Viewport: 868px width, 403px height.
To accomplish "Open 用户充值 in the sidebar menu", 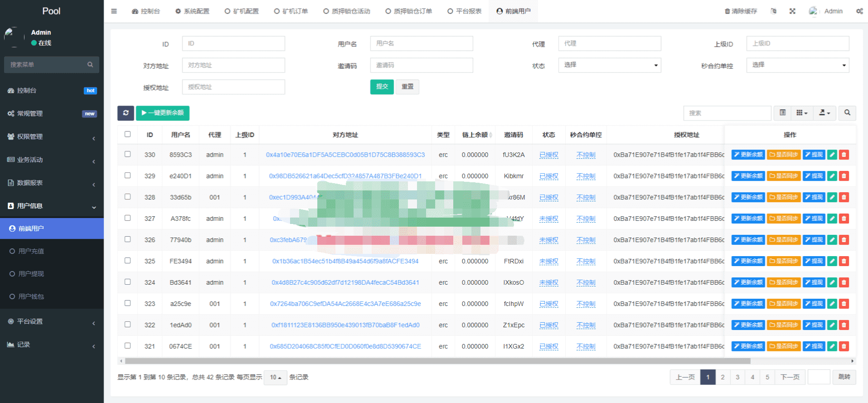I will [x=31, y=251].
